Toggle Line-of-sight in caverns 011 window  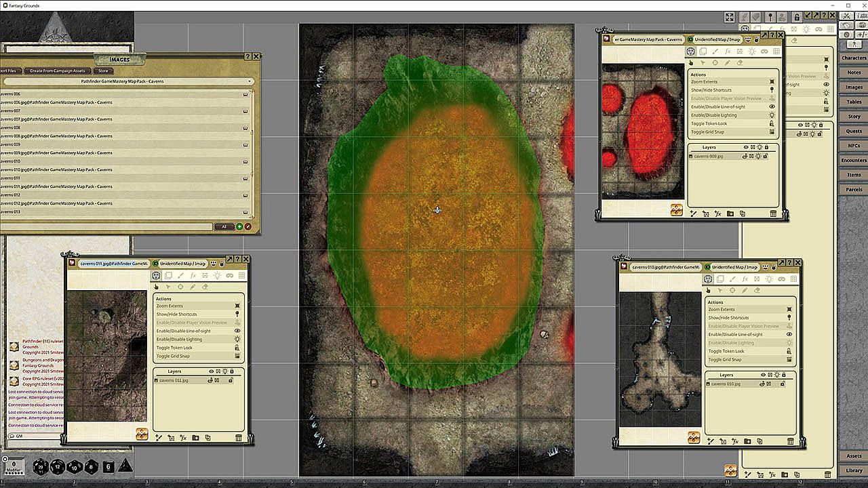point(199,331)
